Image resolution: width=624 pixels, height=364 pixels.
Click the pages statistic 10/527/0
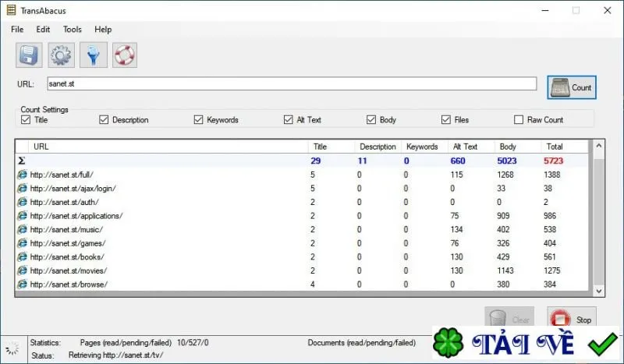pos(193,342)
